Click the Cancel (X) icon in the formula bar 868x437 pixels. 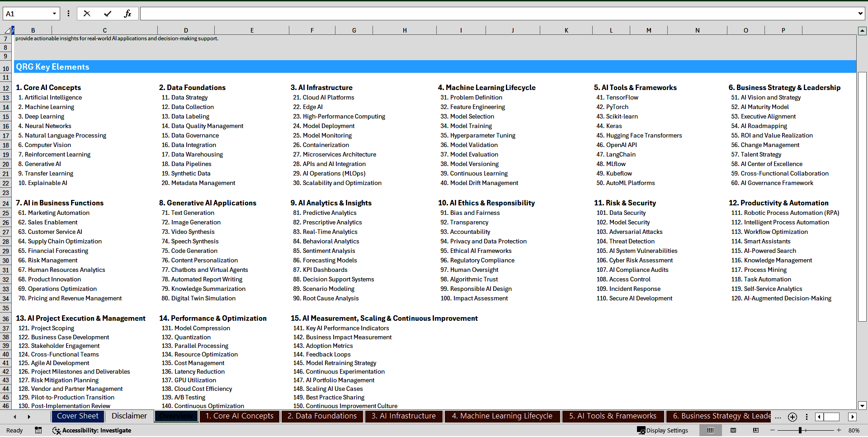click(x=87, y=14)
